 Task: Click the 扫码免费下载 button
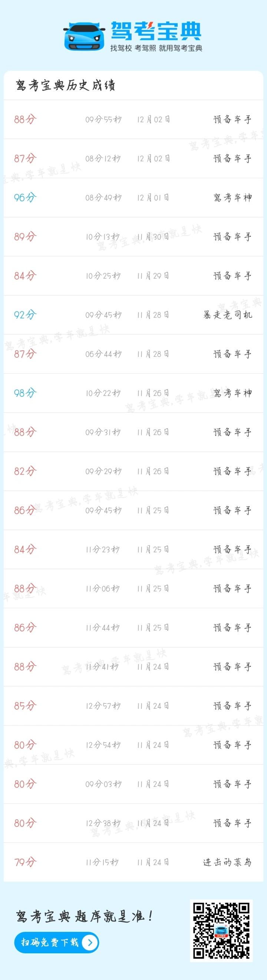tap(57, 942)
